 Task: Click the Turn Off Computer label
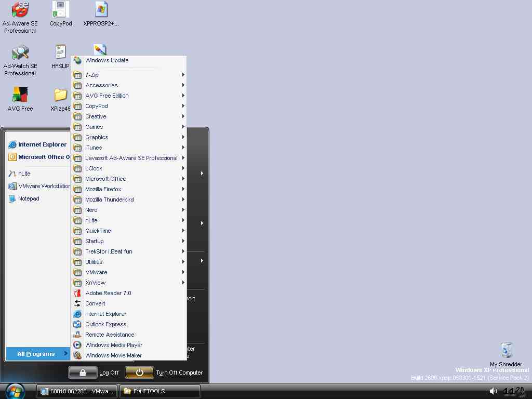tap(179, 373)
